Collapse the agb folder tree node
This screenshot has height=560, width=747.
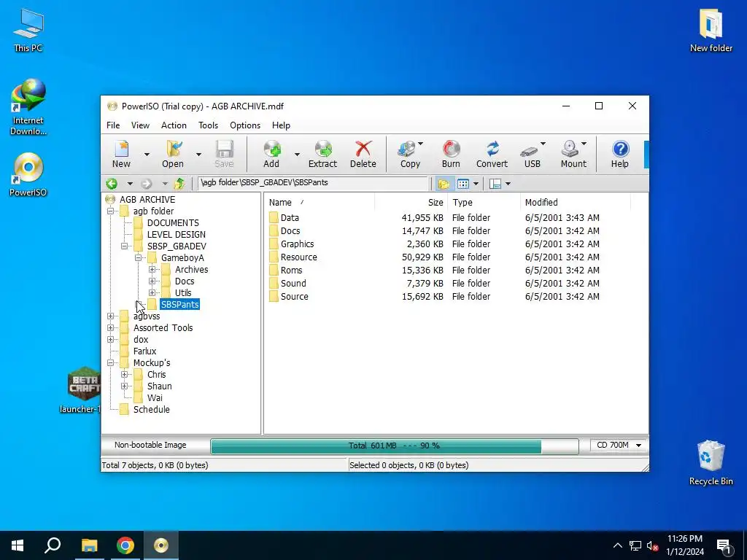click(111, 211)
